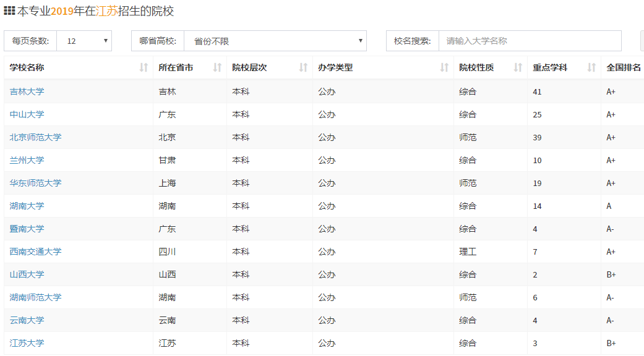Image resolution: width=644 pixels, height=356 pixels.
Task: Open 湖南师范大学 link
Action: click(36, 297)
